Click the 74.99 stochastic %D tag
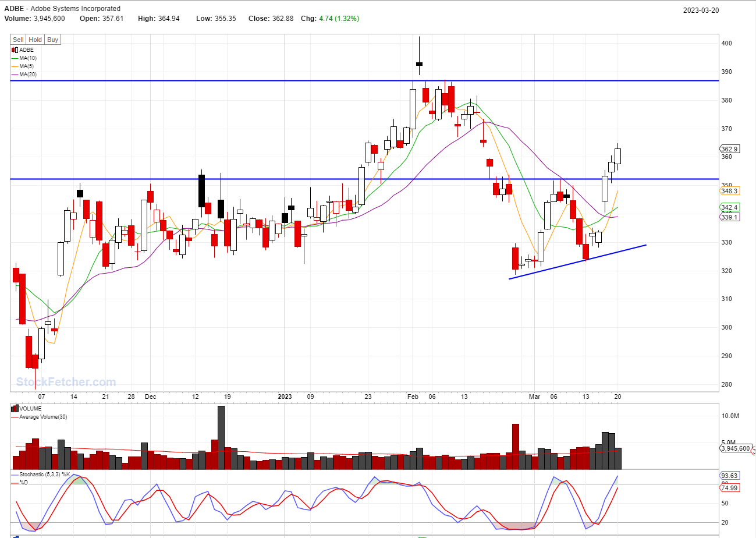This screenshot has width=756, height=538. pos(730,488)
